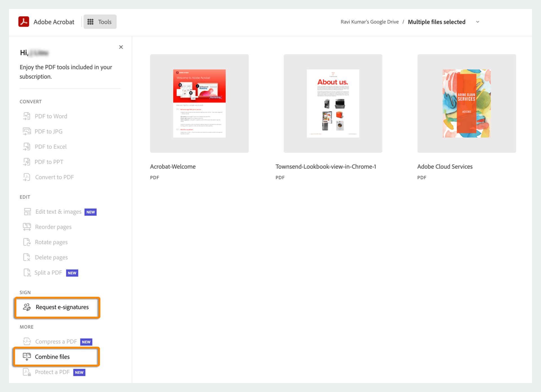This screenshot has width=541, height=392.
Task: Click the Reorder pages tool icon
Action: tap(27, 227)
